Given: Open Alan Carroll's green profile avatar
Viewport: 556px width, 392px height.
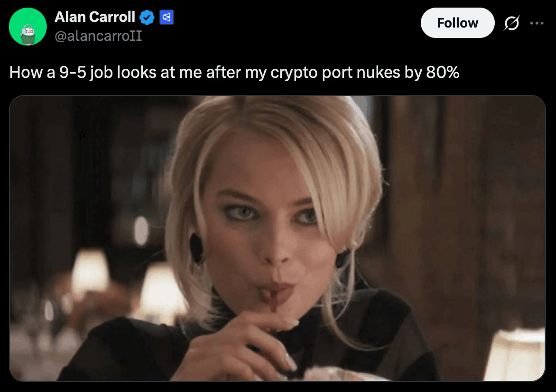Looking at the screenshot, I should point(28,26).
